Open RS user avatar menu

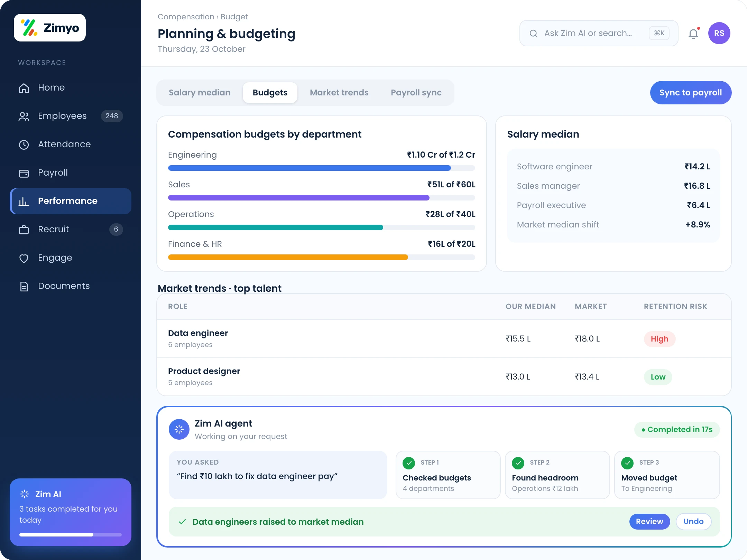[719, 33]
